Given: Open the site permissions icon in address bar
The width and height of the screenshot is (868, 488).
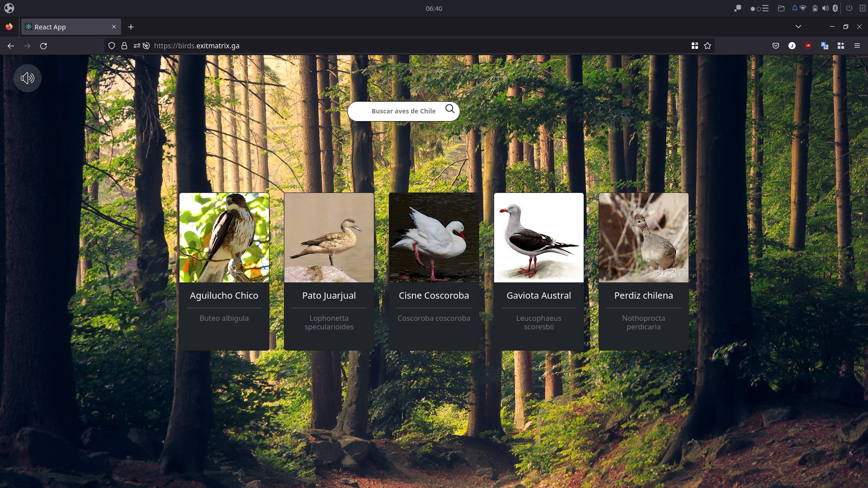Looking at the screenshot, I should point(137,46).
